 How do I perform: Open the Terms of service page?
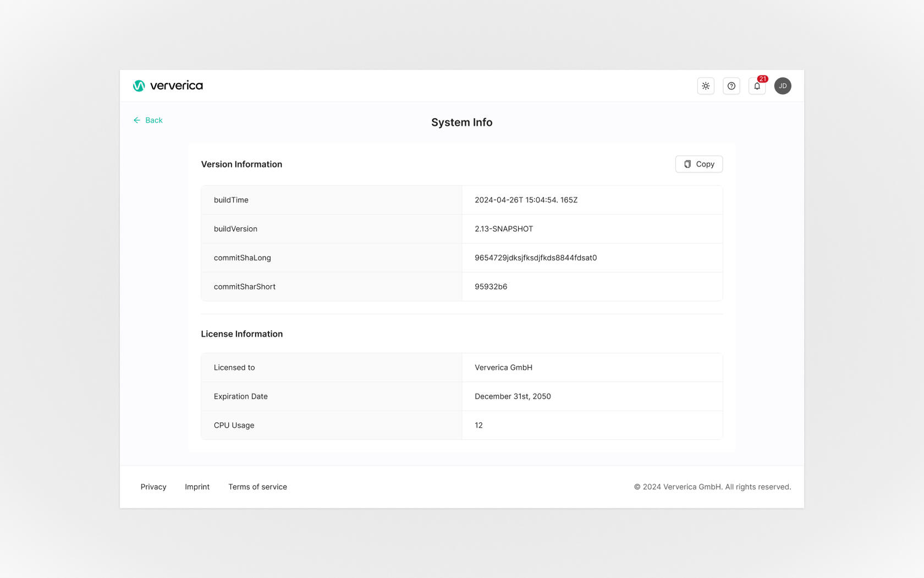coord(257,487)
